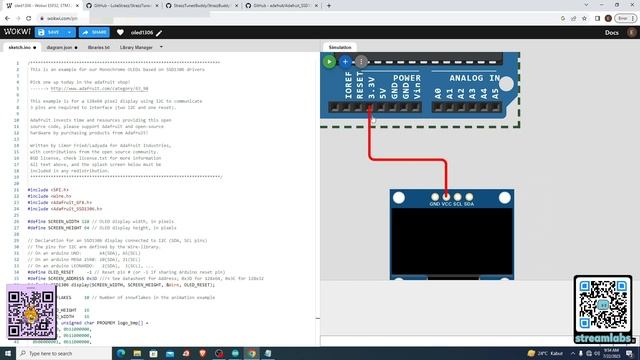Click the Wokwi logo
The image size is (640, 360).
click(17, 32)
